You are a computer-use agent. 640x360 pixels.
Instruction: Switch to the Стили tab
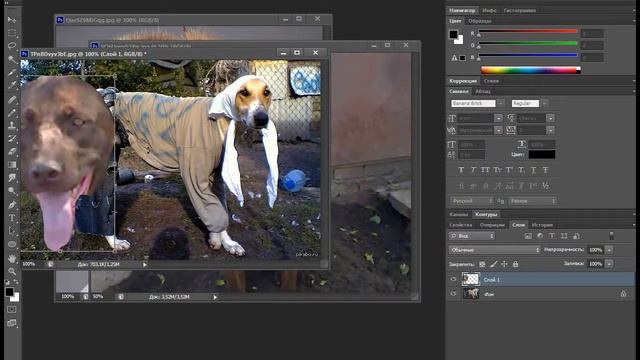[491, 81]
